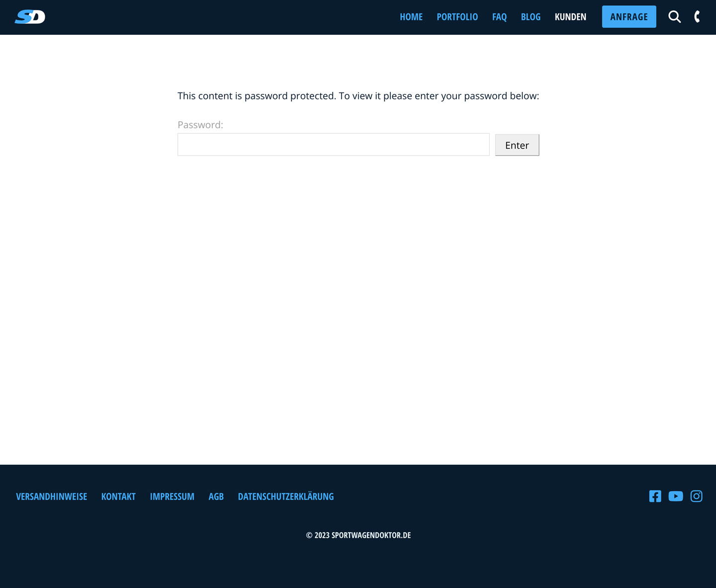
Task: View the IMPRESSUM page
Action: [172, 496]
